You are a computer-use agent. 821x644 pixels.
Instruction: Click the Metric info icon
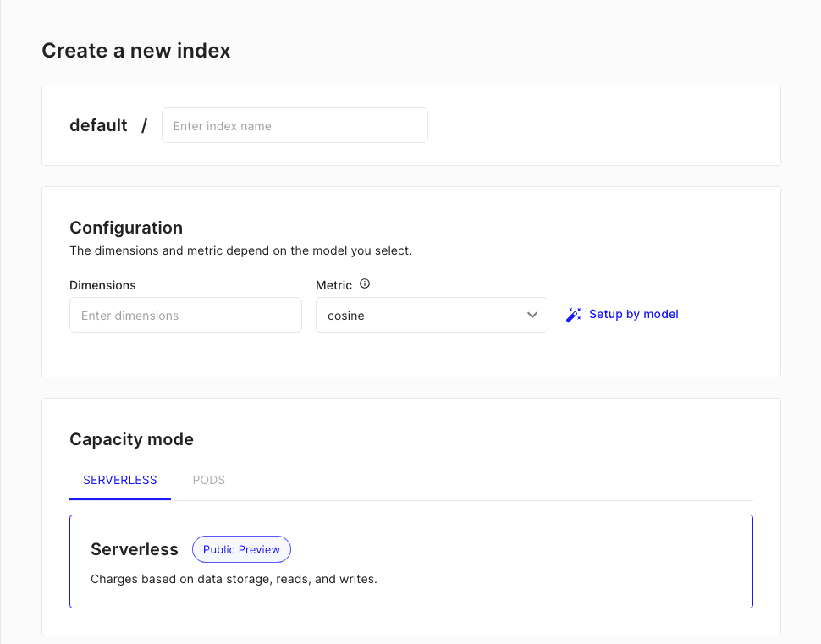(x=365, y=284)
